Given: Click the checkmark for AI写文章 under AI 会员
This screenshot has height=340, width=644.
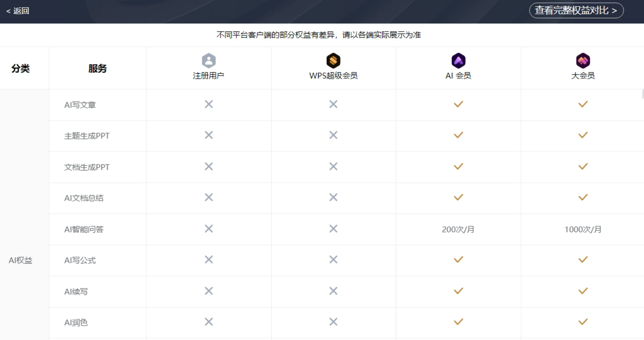Looking at the screenshot, I should coord(458,104).
